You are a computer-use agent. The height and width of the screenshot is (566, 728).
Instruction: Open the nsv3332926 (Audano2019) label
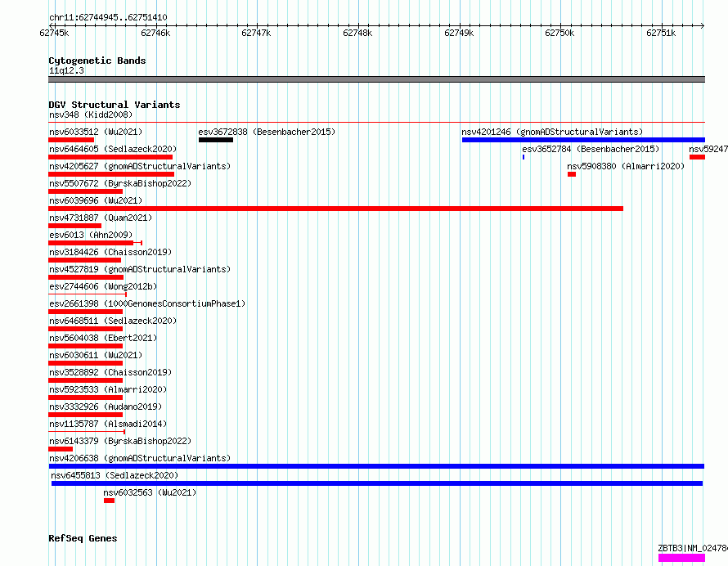pyautogui.click(x=106, y=407)
